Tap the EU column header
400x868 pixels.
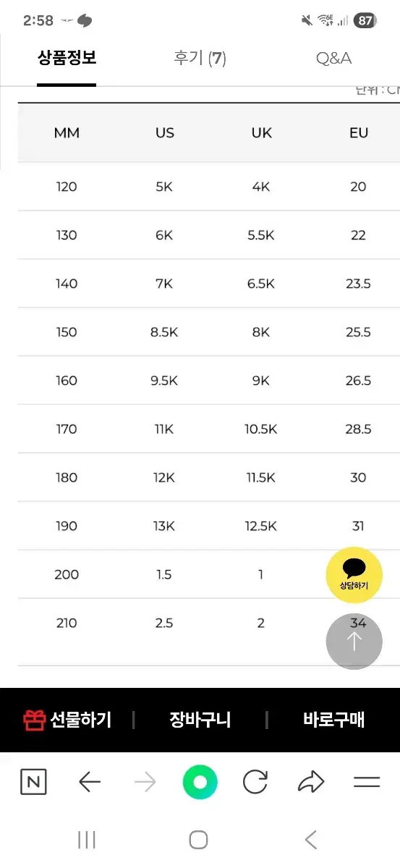pyautogui.click(x=358, y=133)
